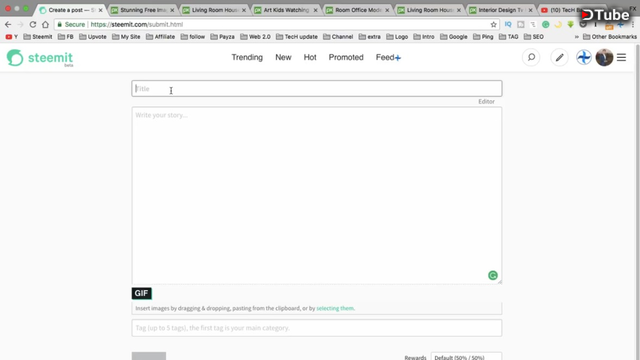The image size is (640, 360).
Task: Open the Hot posts page
Action: coord(310,58)
